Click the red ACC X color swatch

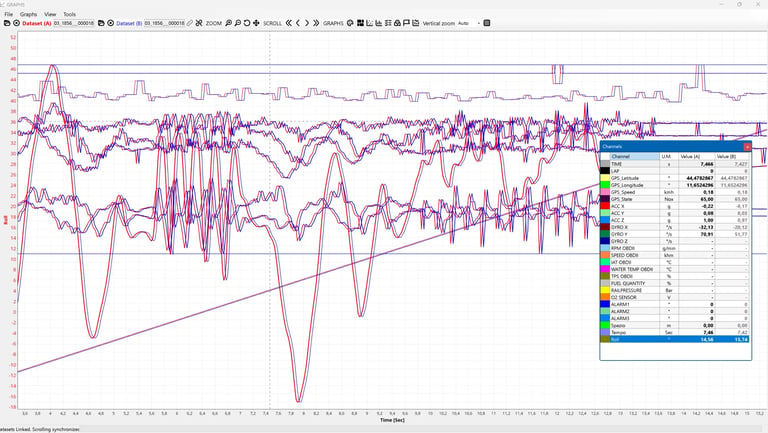pyautogui.click(x=605, y=206)
